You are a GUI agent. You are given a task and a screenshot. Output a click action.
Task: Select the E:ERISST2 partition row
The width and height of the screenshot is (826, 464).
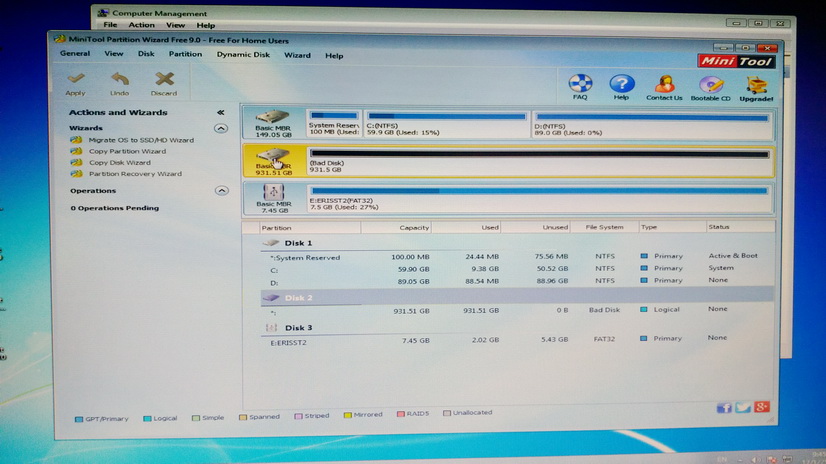click(x=517, y=340)
